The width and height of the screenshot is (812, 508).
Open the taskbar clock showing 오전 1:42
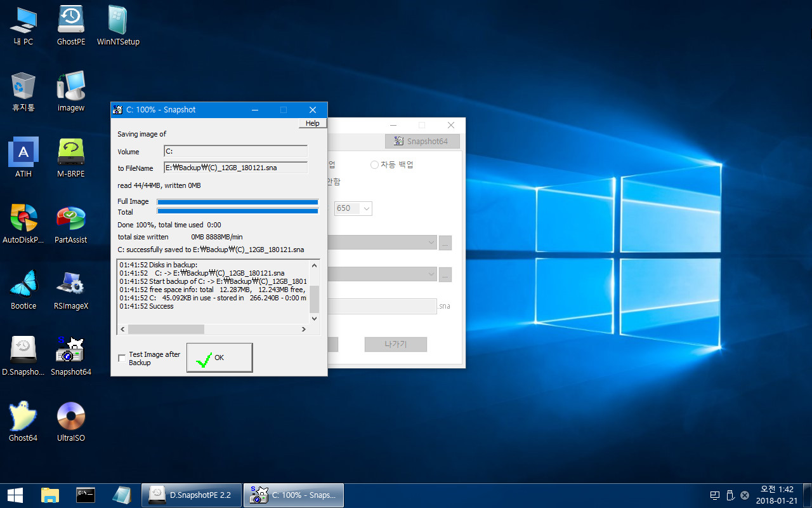(x=776, y=495)
